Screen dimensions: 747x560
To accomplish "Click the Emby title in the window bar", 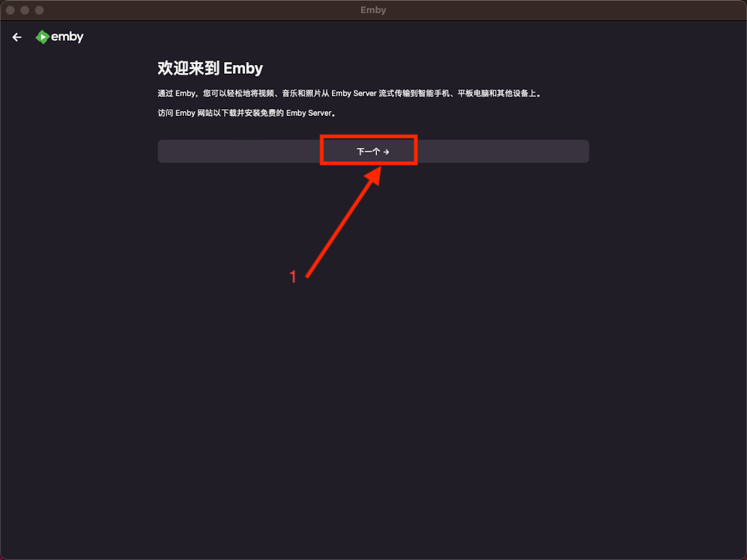I will [x=373, y=9].
